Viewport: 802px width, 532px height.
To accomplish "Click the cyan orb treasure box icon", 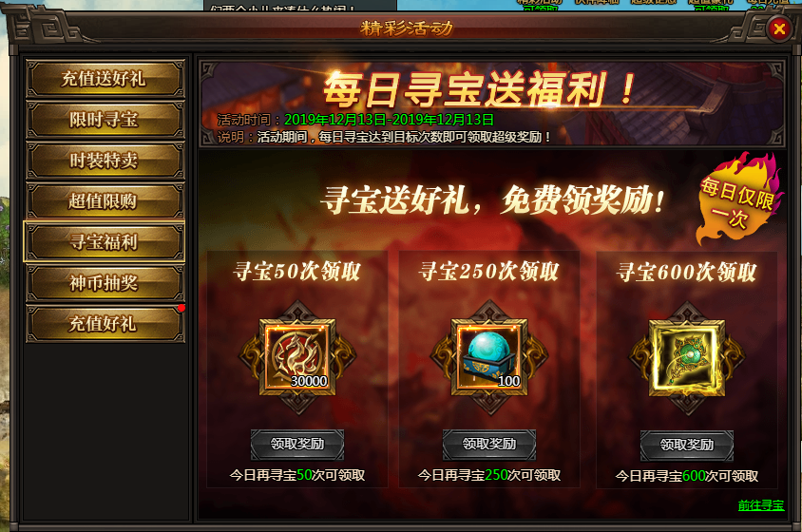I will click(x=489, y=357).
